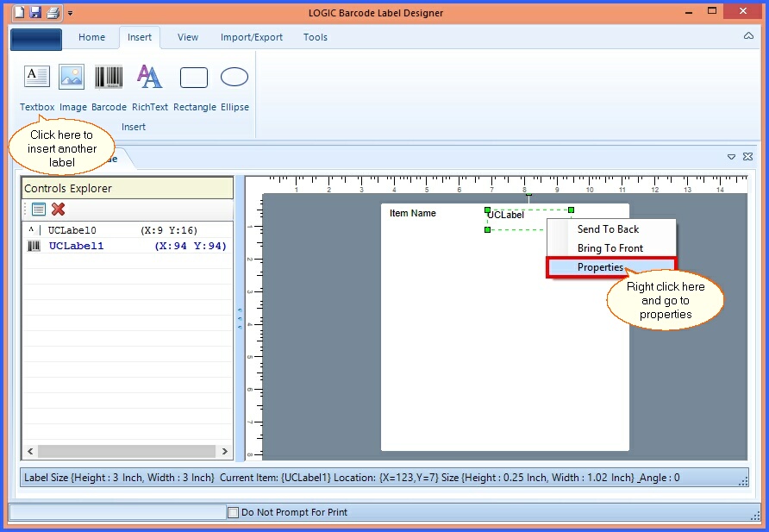The height and width of the screenshot is (532, 769).
Task: Click the Controls Explorer left scroll arrow
Action: [x=30, y=451]
